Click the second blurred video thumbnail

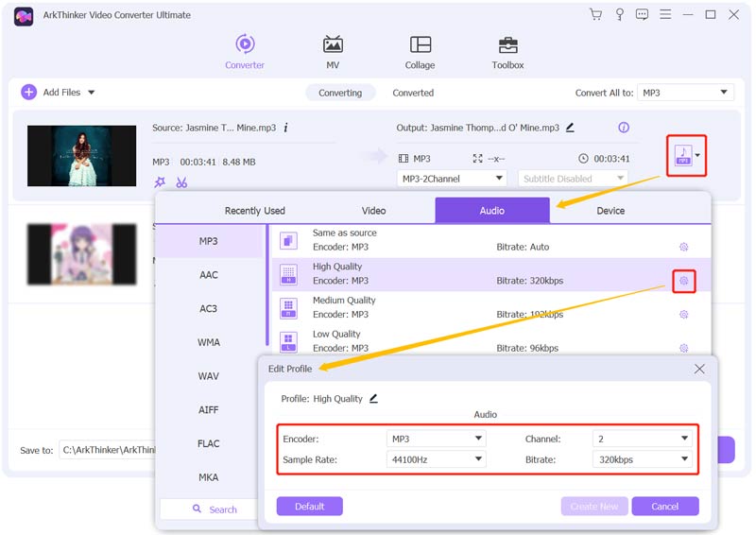(81, 253)
